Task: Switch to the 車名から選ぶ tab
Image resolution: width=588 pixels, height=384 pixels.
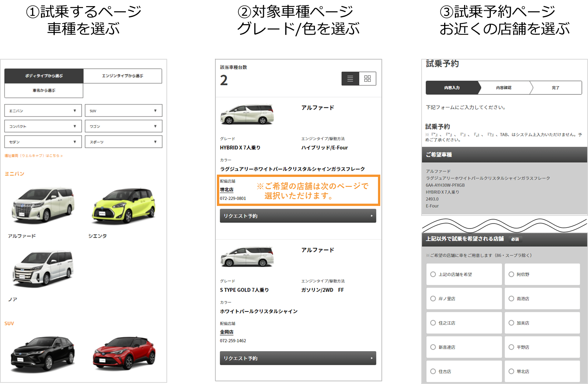Action: (x=44, y=91)
